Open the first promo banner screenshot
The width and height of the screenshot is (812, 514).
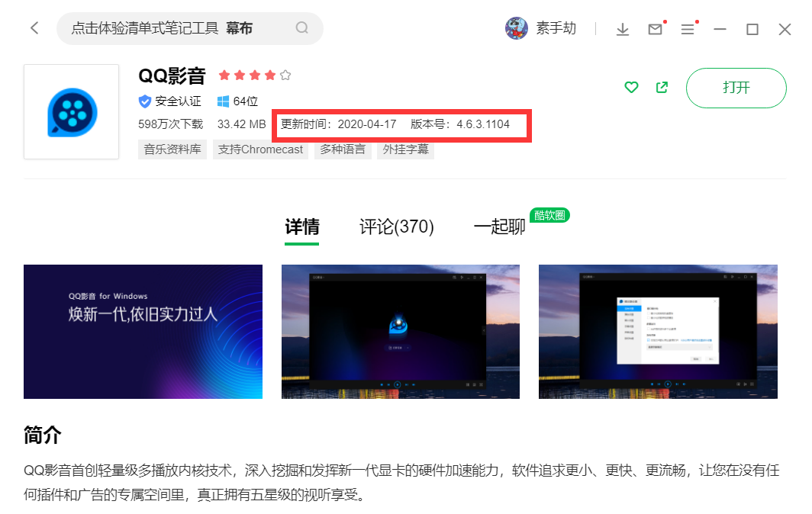pyautogui.click(x=143, y=331)
